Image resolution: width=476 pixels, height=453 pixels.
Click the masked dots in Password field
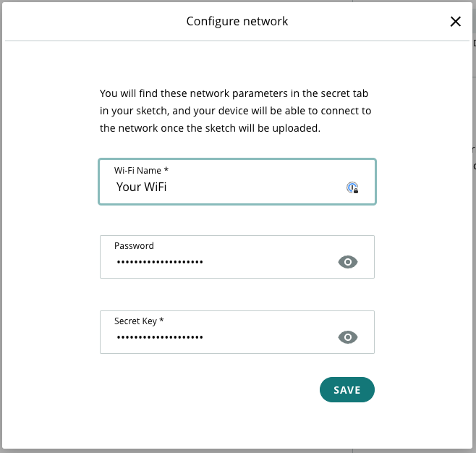tap(160, 262)
